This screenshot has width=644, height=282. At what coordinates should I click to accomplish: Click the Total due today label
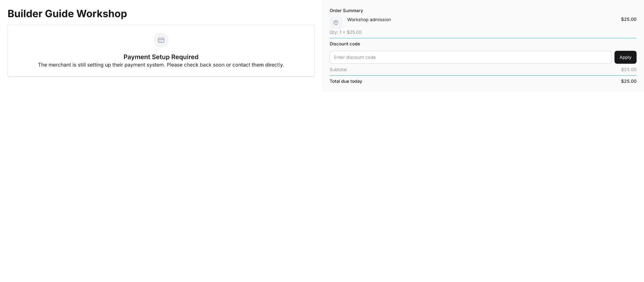346,81
